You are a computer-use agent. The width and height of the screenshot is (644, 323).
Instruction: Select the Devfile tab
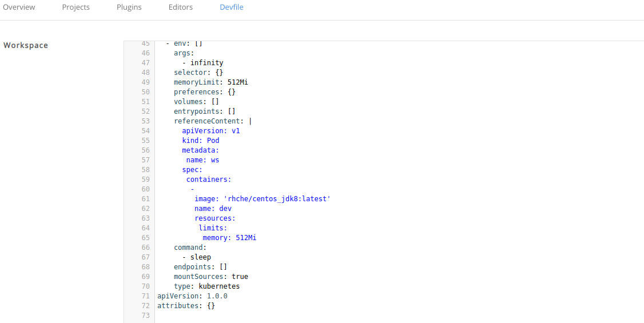coord(231,7)
